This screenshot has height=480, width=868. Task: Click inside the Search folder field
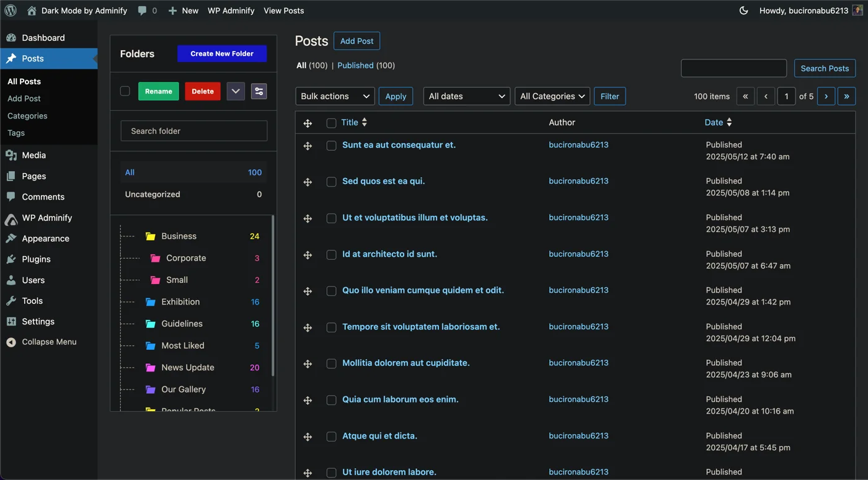tap(193, 131)
